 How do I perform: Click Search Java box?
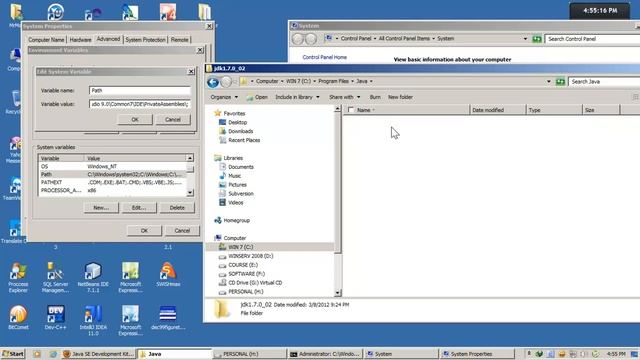[604, 82]
